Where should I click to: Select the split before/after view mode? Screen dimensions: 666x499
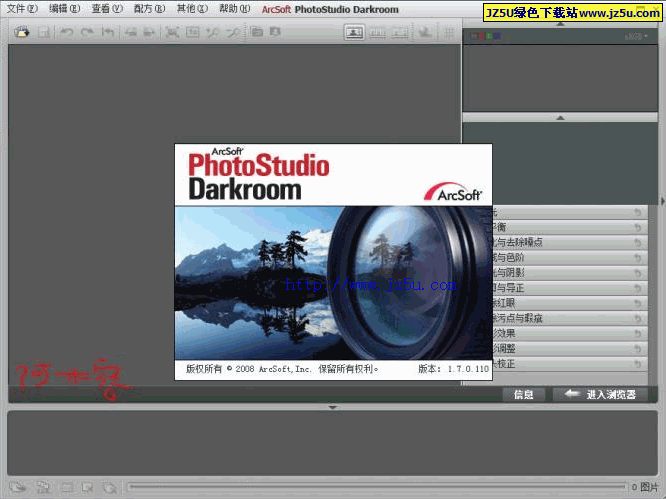tap(400, 33)
